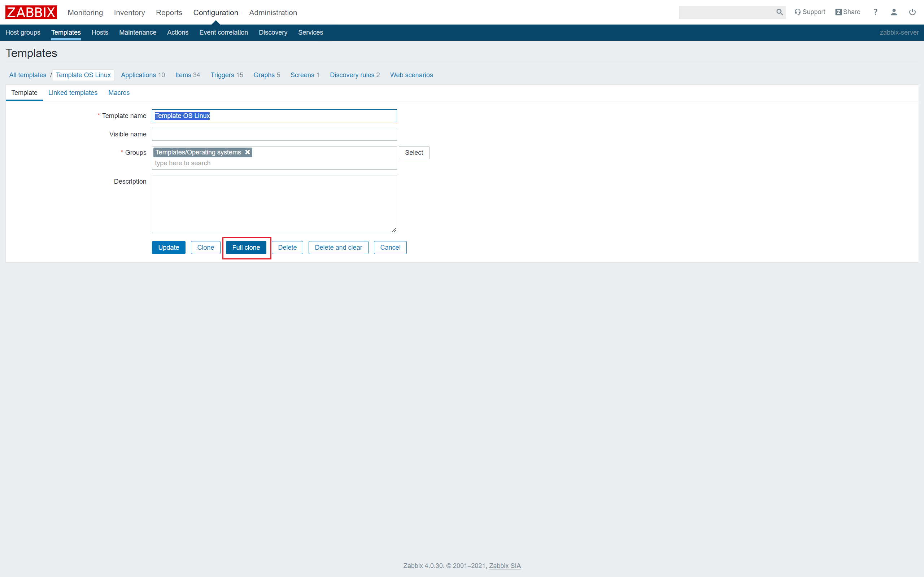Open Web scenarios link
The image size is (924, 577).
coord(411,75)
